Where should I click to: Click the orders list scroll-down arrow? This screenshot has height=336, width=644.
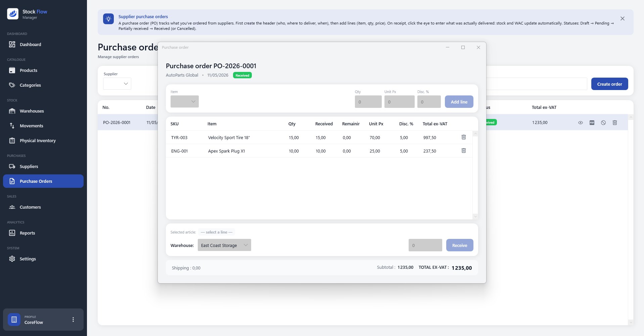pos(631,322)
